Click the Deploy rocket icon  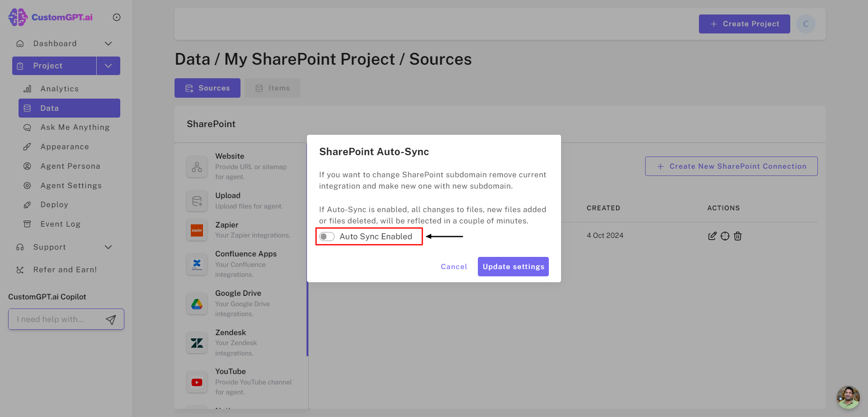coord(27,205)
